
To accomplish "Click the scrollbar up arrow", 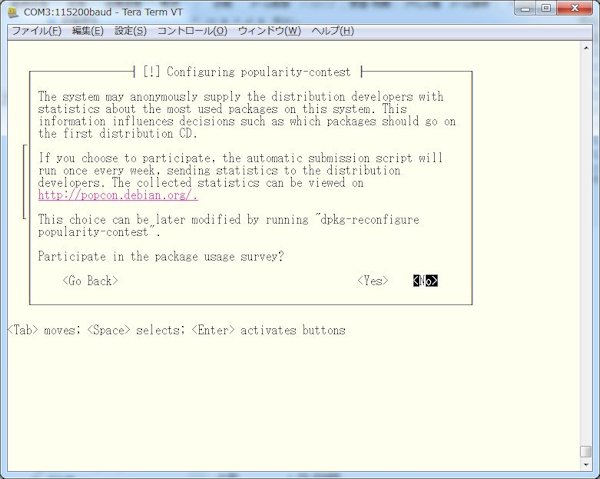I will (586, 48).
